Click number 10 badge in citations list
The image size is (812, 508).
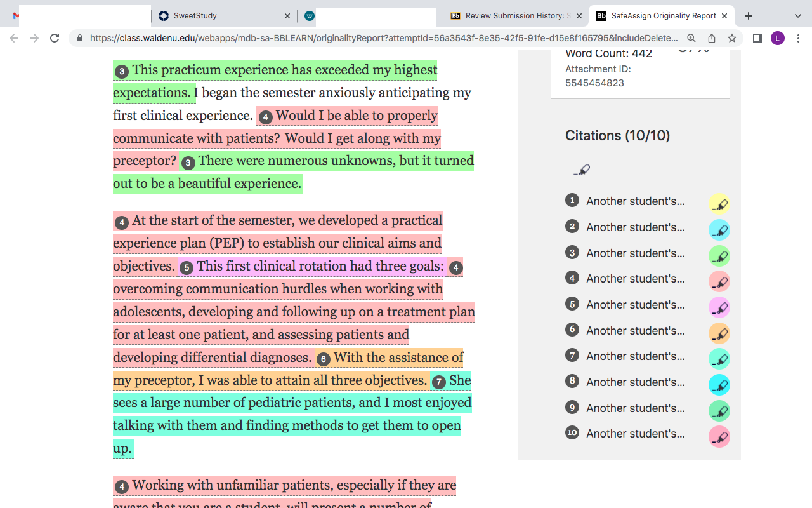point(572,433)
